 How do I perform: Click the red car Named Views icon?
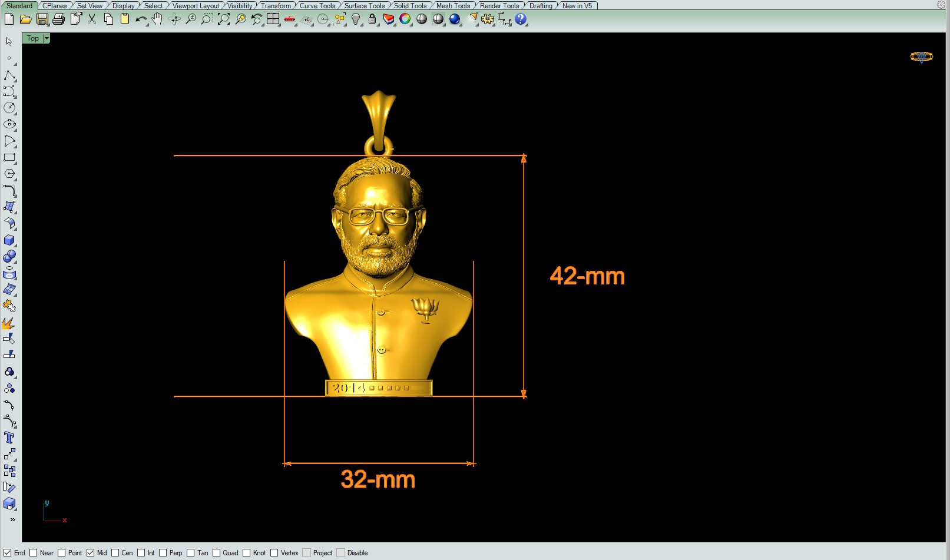pos(290,19)
